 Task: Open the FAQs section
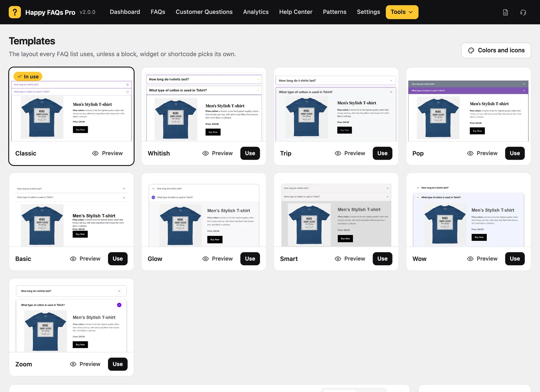[x=158, y=12]
